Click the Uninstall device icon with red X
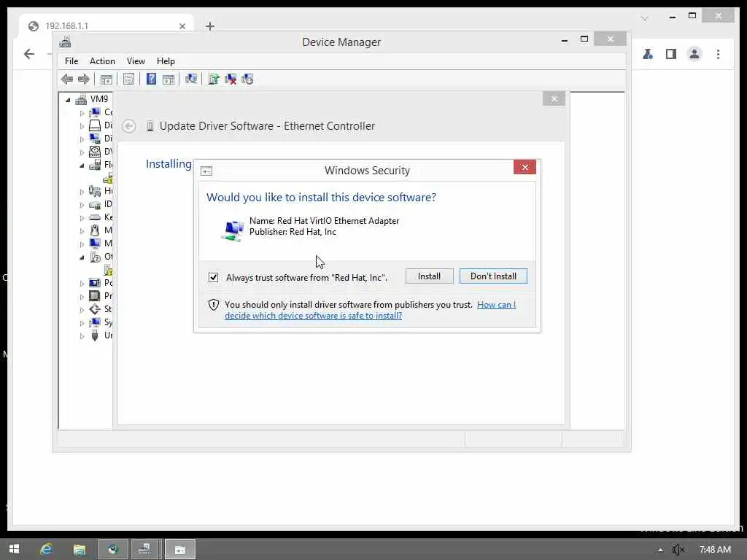 pos(231,79)
